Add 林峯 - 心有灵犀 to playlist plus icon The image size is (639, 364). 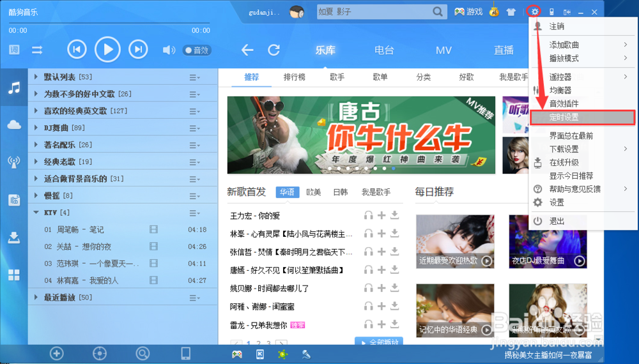point(381,233)
